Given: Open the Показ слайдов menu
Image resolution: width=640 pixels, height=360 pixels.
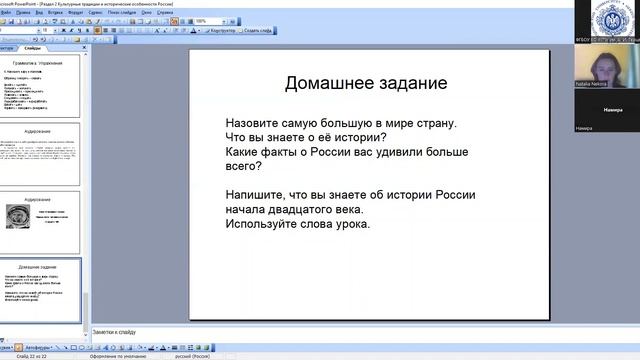Looking at the screenshot, I should point(122,13).
